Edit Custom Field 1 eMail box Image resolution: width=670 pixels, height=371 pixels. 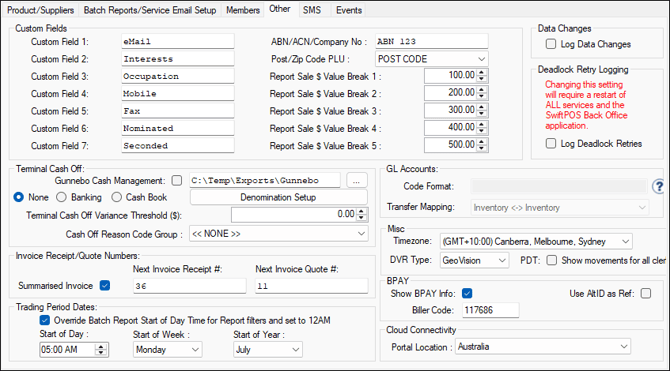pyautogui.click(x=178, y=41)
